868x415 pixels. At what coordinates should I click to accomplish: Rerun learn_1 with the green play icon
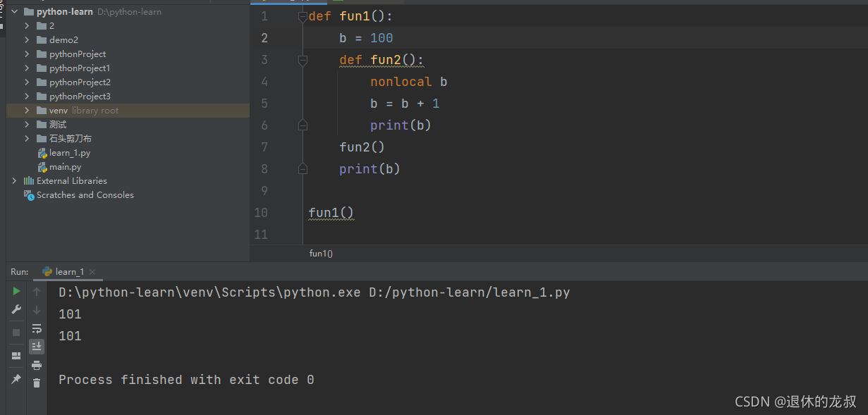(16, 291)
